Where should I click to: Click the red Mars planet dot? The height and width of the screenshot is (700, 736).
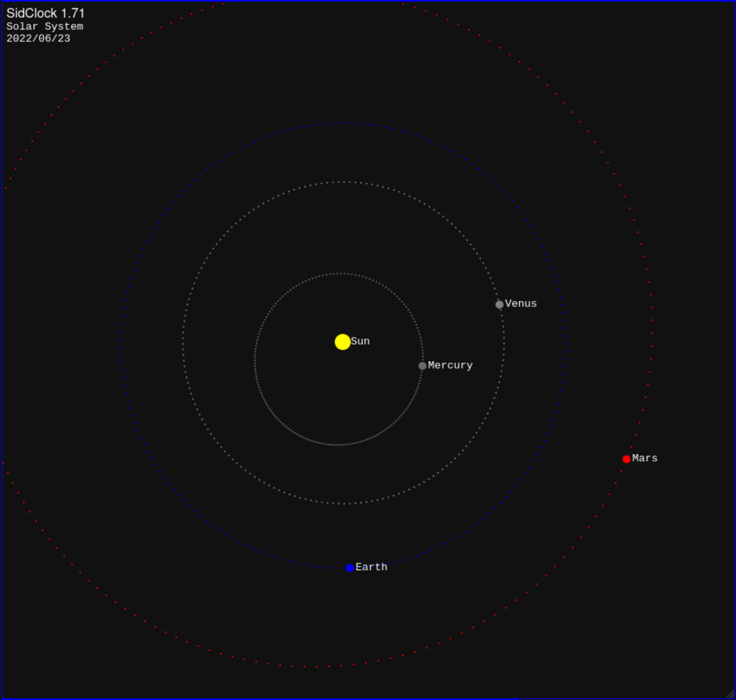tap(627, 459)
